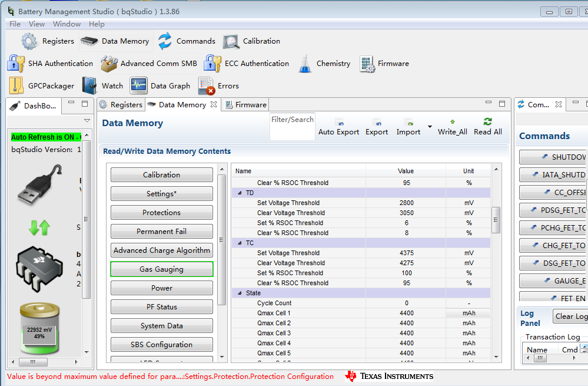
Task: Click the USB adapter icon in the dashboard
Action: (x=40, y=184)
